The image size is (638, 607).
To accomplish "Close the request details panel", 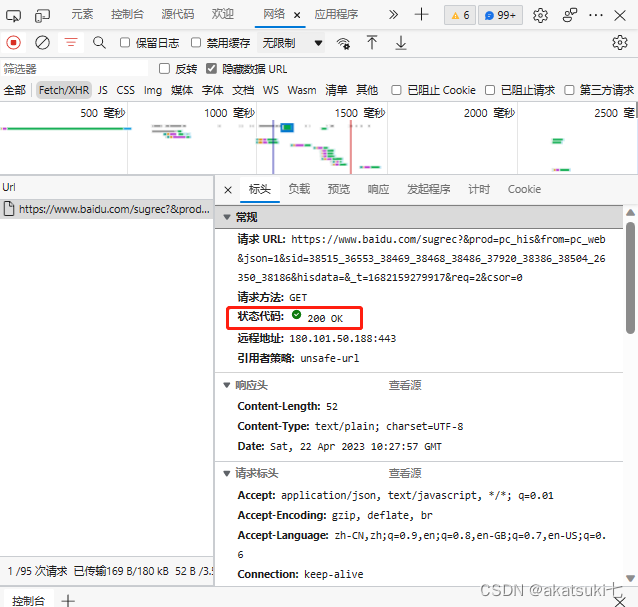I will tap(228, 190).
